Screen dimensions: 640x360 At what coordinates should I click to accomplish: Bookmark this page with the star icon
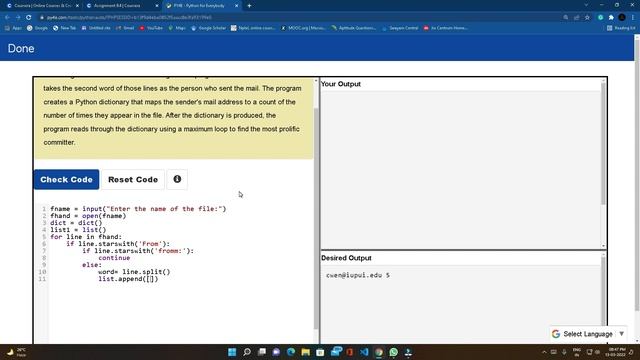[587, 18]
